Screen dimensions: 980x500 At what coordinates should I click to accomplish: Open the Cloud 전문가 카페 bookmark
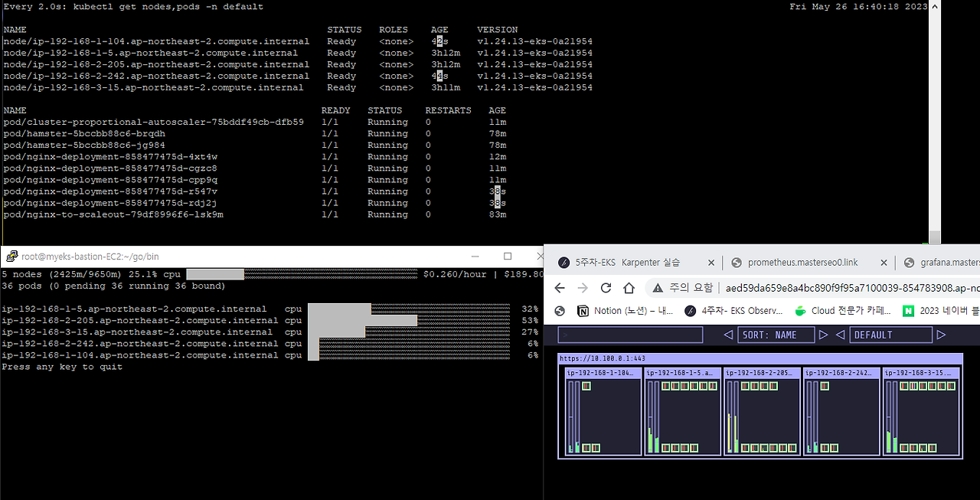point(843,311)
